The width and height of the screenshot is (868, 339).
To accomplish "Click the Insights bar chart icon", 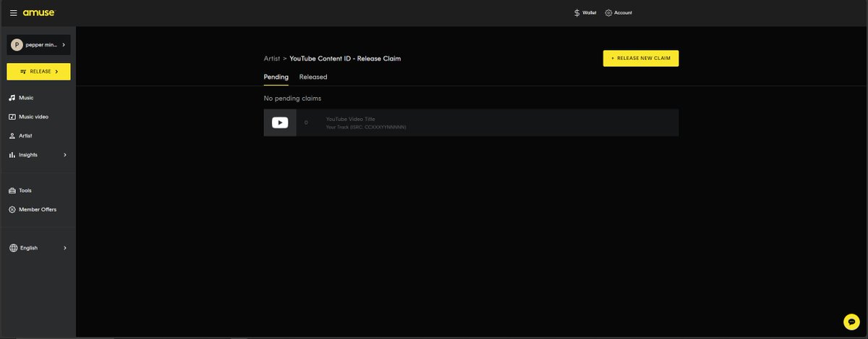I will tap(12, 155).
